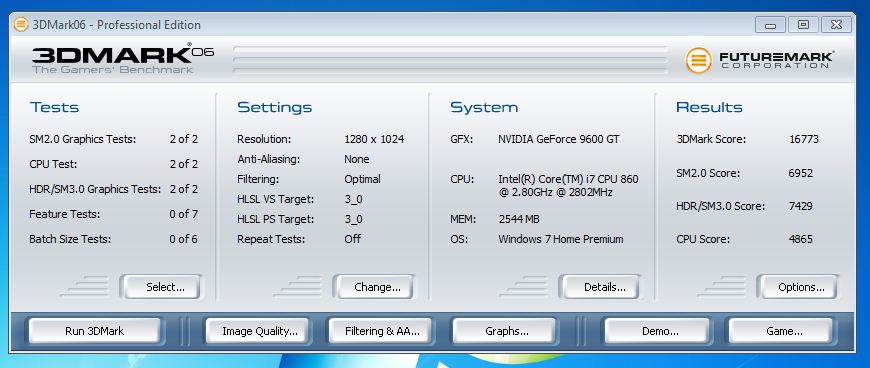Image resolution: width=870 pixels, height=368 pixels.
Task: Click the Windows 7 Home Premium text
Action: coord(561,240)
